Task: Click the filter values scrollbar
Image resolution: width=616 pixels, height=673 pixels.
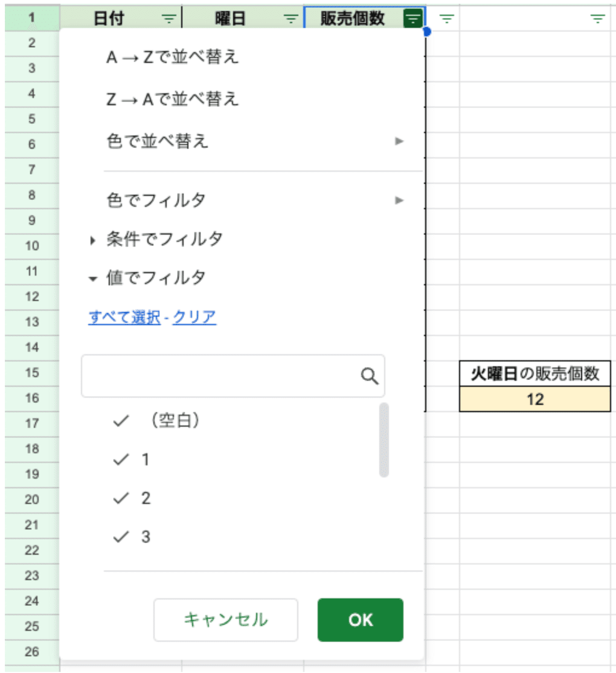Action: (383, 440)
